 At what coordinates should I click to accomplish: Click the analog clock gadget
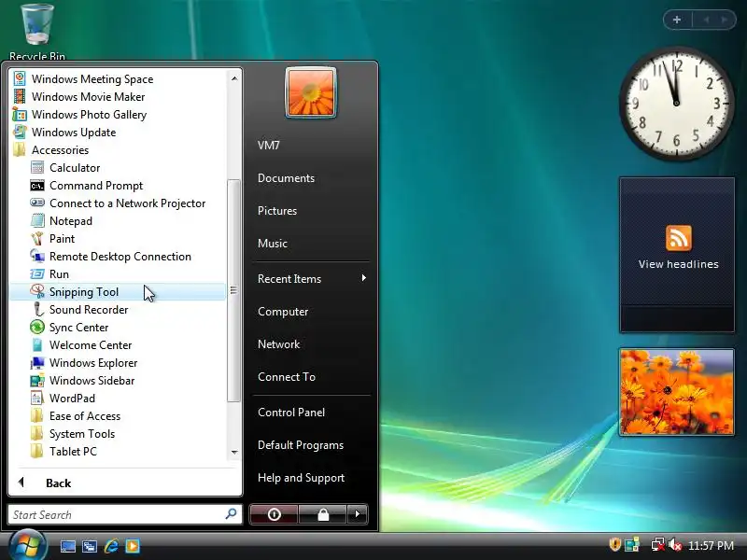tap(676, 103)
